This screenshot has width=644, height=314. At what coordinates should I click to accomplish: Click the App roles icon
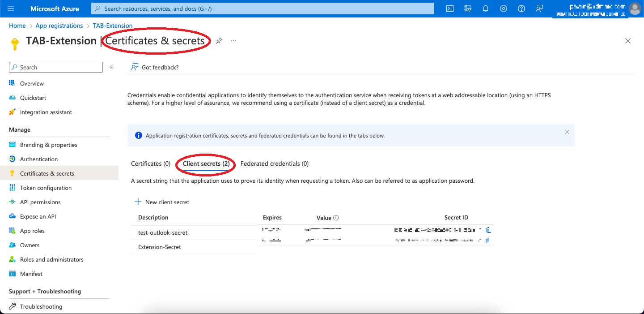click(x=12, y=231)
